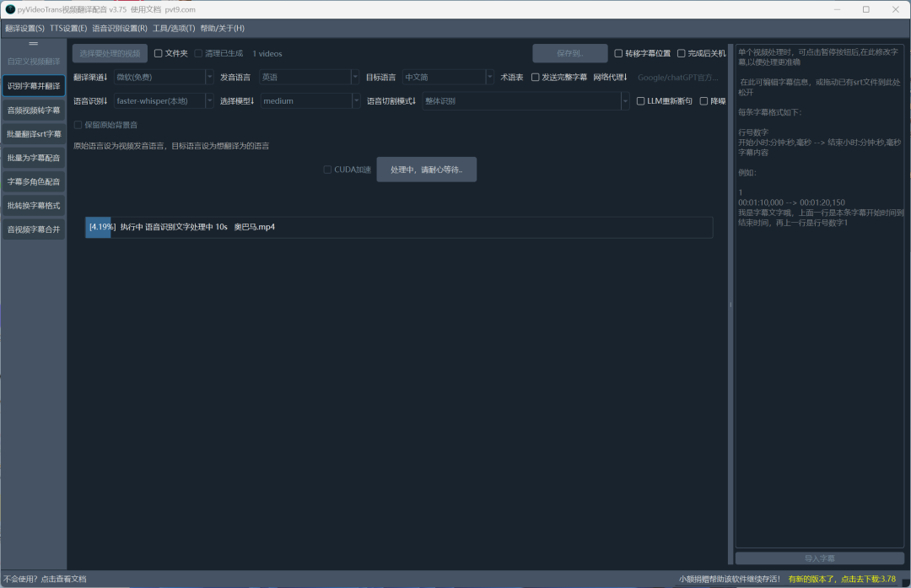
Task: Click the splitter handle beside subtitle panel
Action: [730, 305]
